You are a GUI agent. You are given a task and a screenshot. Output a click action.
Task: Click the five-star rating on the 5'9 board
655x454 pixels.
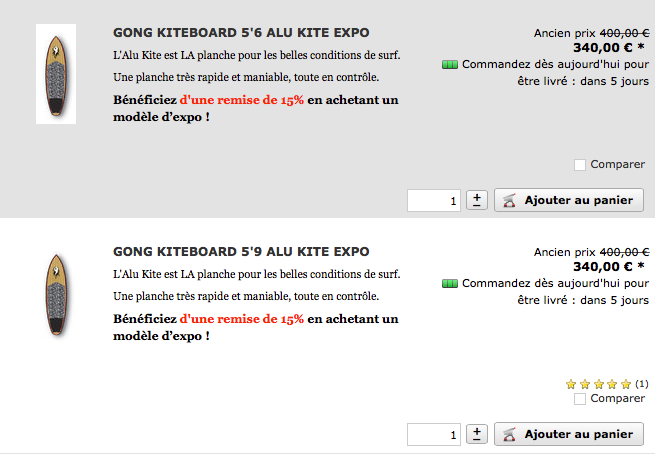point(598,384)
